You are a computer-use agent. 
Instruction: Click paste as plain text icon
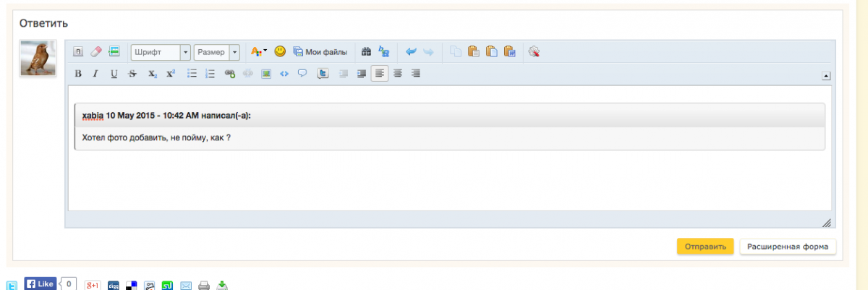coord(492,52)
